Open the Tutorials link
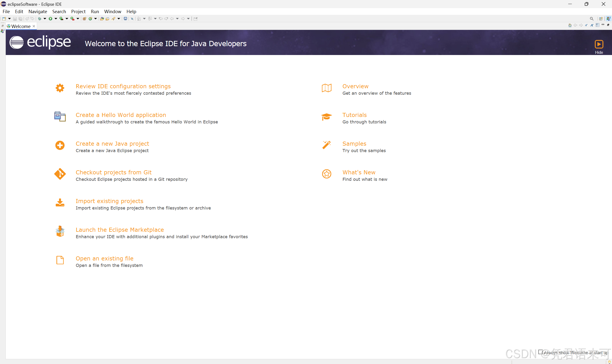 click(x=354, y=115)
